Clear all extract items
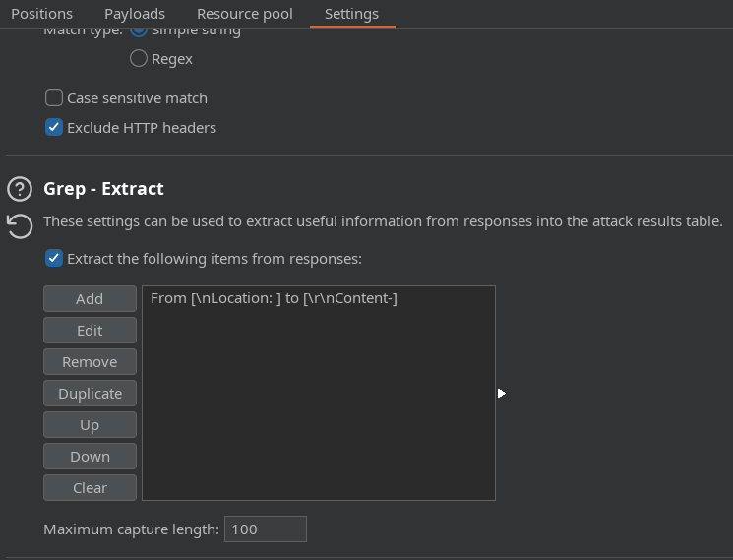Screen dimensions: 733x560 90,488
